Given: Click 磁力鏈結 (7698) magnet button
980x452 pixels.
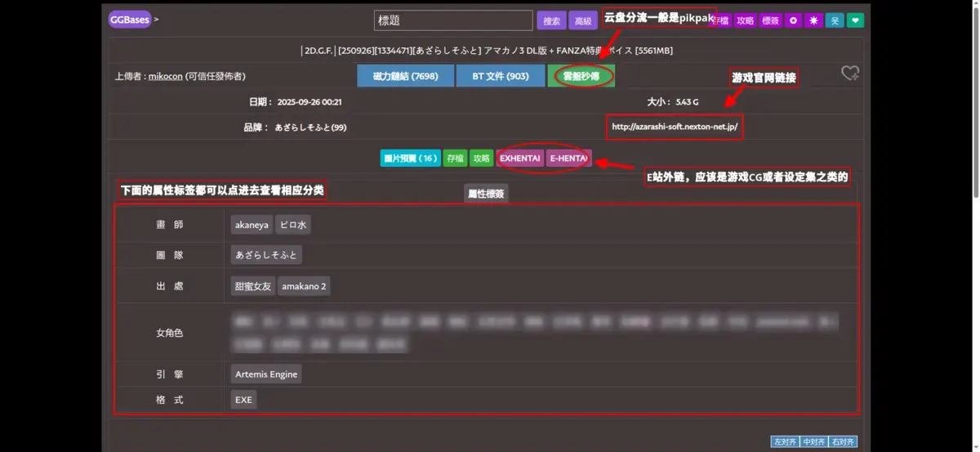Looking at the screenshot, I should [406, 76].
